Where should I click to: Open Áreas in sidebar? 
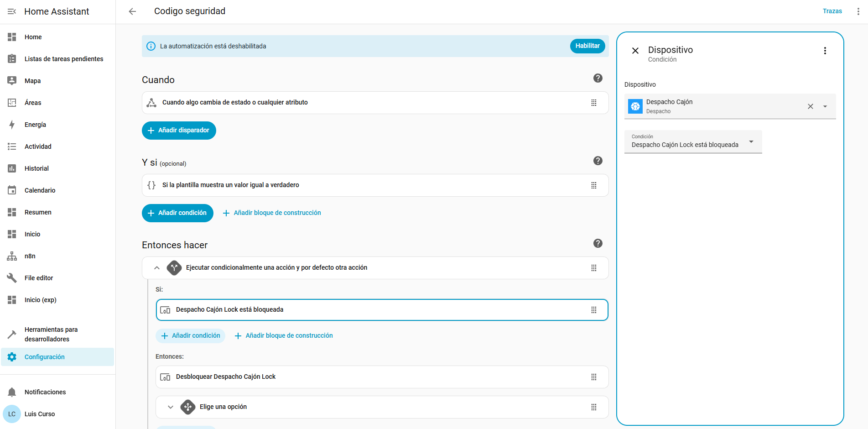coord(57,103)
